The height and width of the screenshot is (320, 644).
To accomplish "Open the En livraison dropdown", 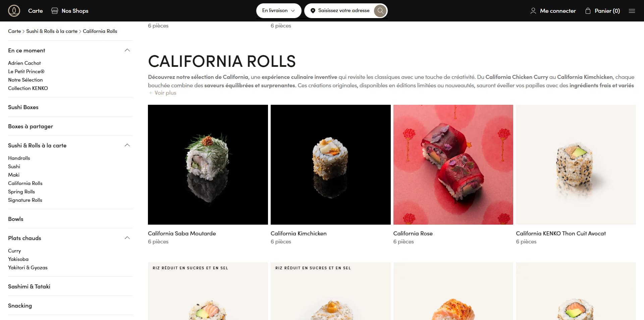I will click(278, 11).
